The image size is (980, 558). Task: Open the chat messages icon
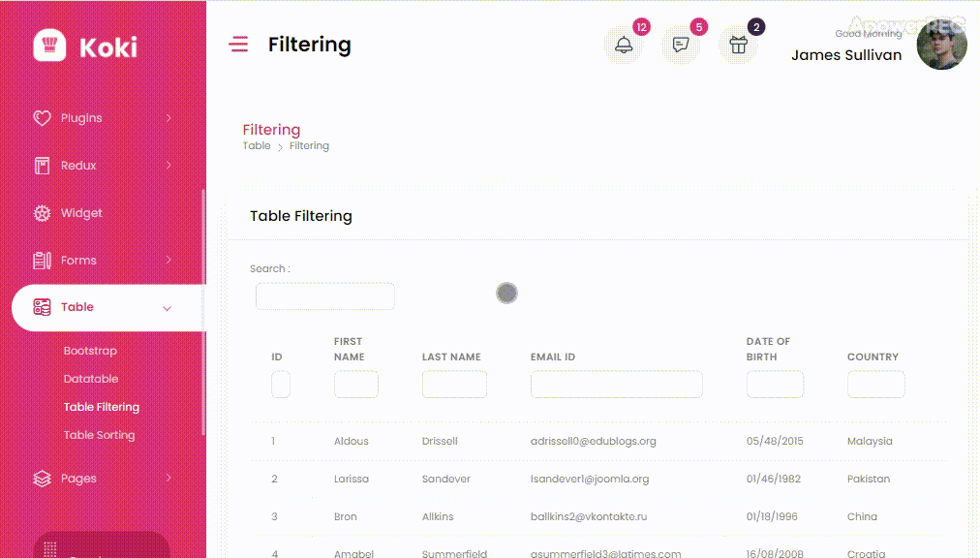point(681,46)
